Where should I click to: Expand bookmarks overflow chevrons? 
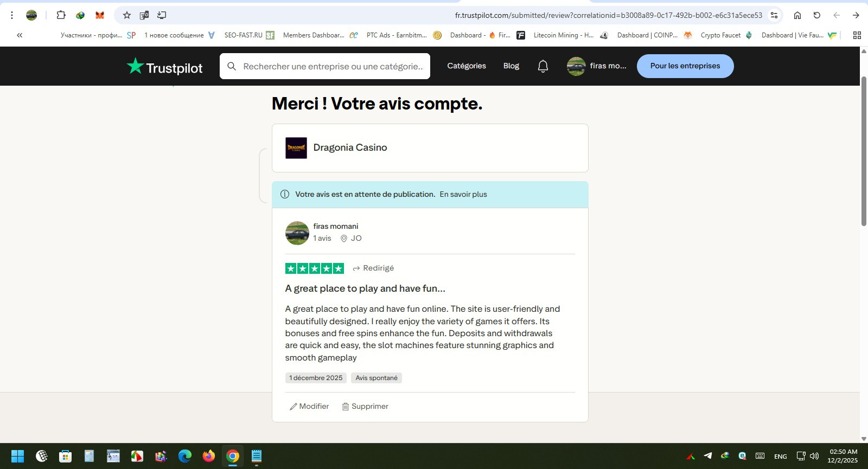click(20, 35)
